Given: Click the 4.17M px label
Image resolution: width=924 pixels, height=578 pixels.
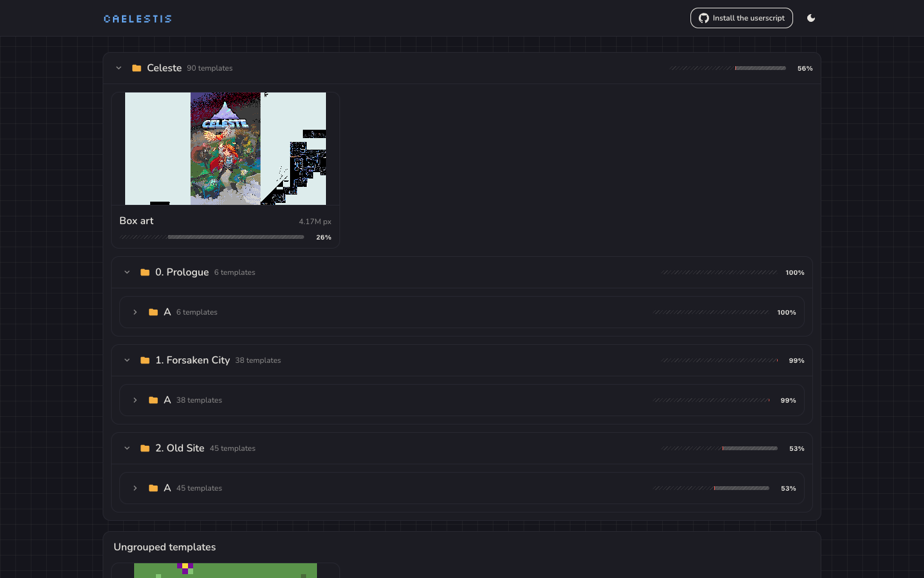Looking at the screenshot, I should pos(315,222).
